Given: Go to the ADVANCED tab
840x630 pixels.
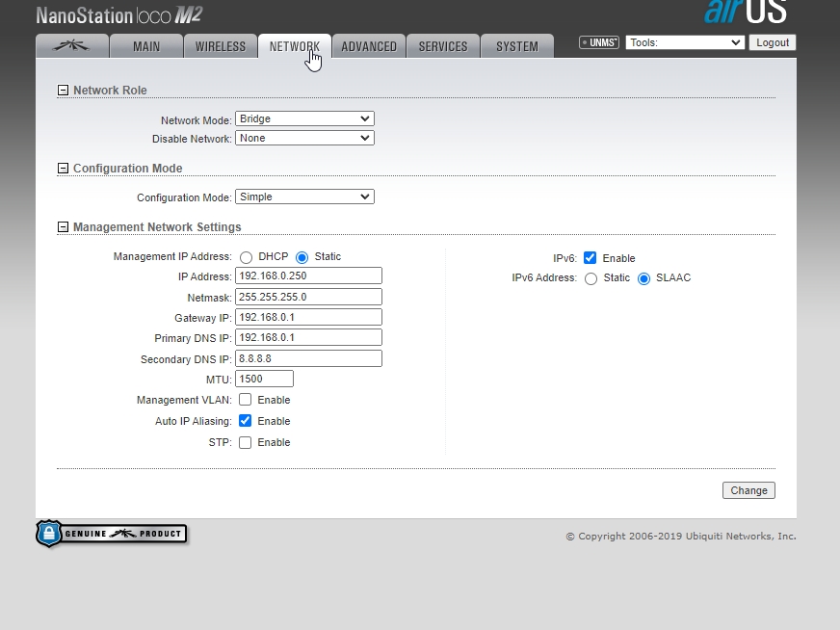Looking at the screenshot, I should (369, 46).
